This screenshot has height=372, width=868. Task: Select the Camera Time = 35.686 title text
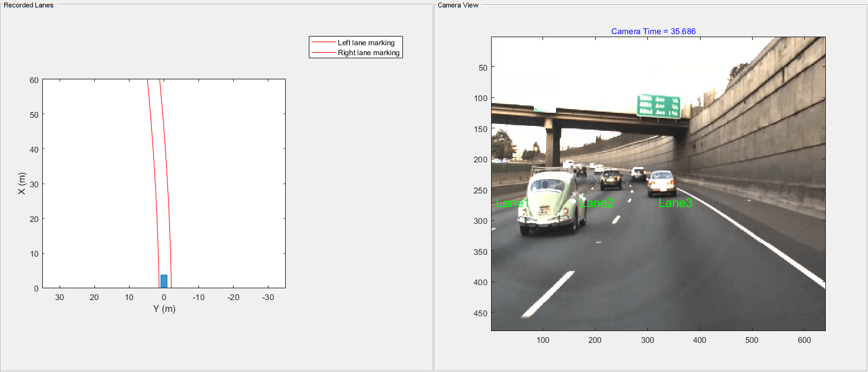point(652,31)
